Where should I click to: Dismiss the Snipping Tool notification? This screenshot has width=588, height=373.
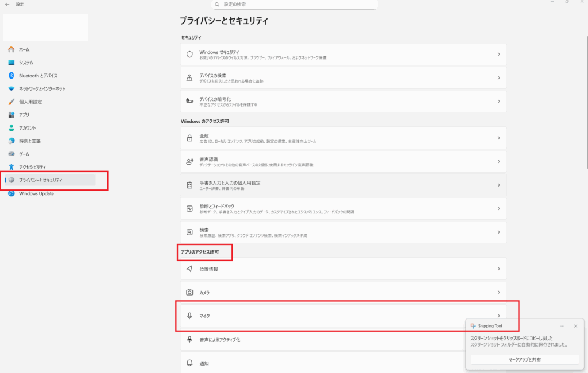[575, 326]
